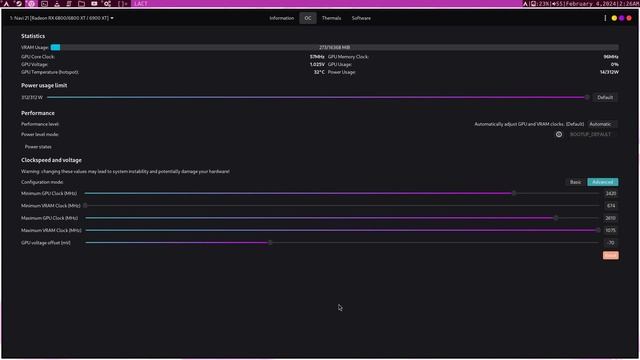640x360 pixels.
Task: Click the Maximum GPU Clock value field
Action: tap(611, 218)
